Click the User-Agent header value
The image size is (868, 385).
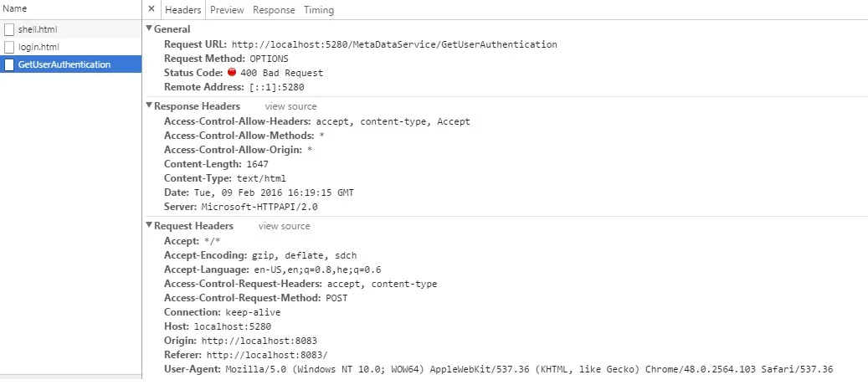[529, 369]
